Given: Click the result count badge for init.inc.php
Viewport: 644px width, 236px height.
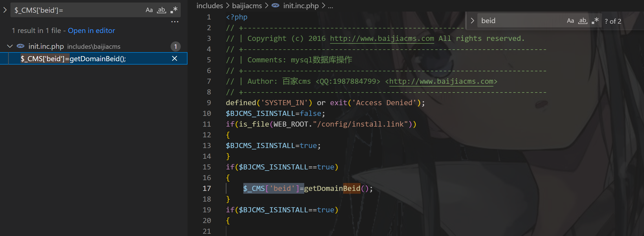Looking at the screenshot, I should (x=175, y=47).
